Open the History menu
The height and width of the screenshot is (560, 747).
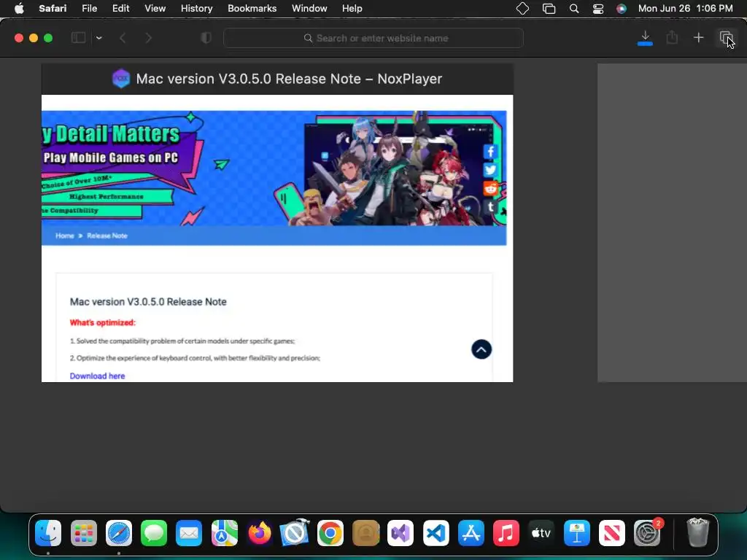196,9
